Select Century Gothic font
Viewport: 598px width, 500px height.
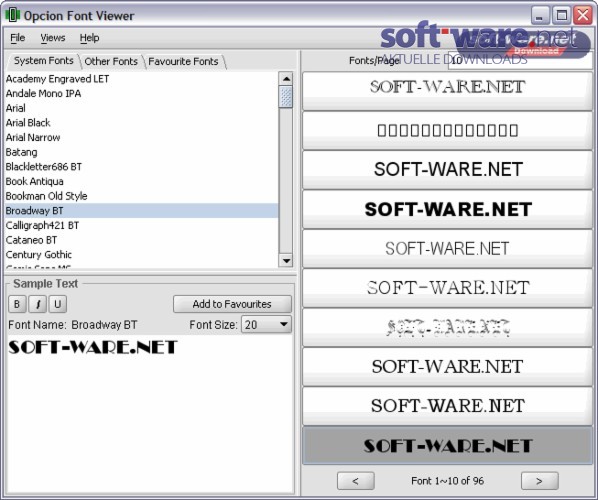(141, 255)
